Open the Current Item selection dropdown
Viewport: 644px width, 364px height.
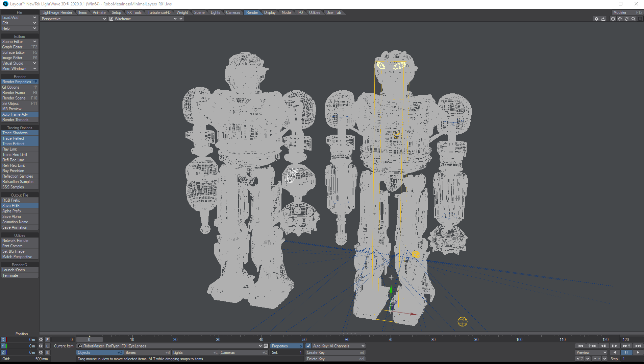pos(260,346)
